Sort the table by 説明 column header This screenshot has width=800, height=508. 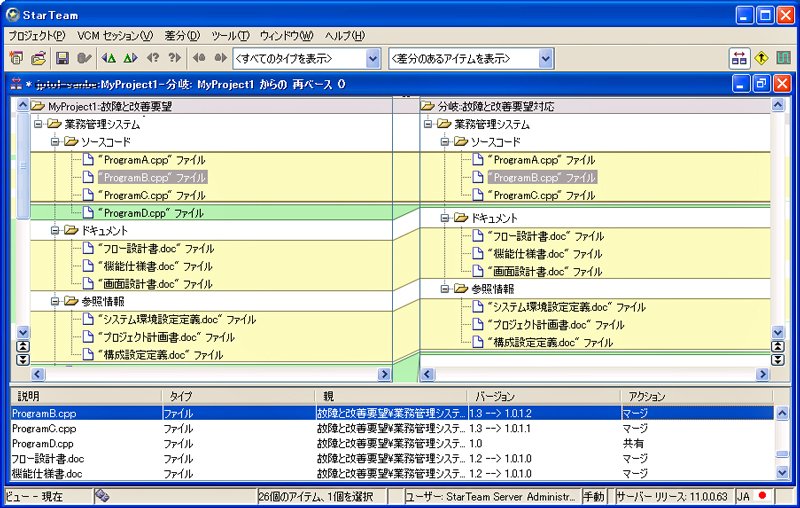click(x=86, y=396)
